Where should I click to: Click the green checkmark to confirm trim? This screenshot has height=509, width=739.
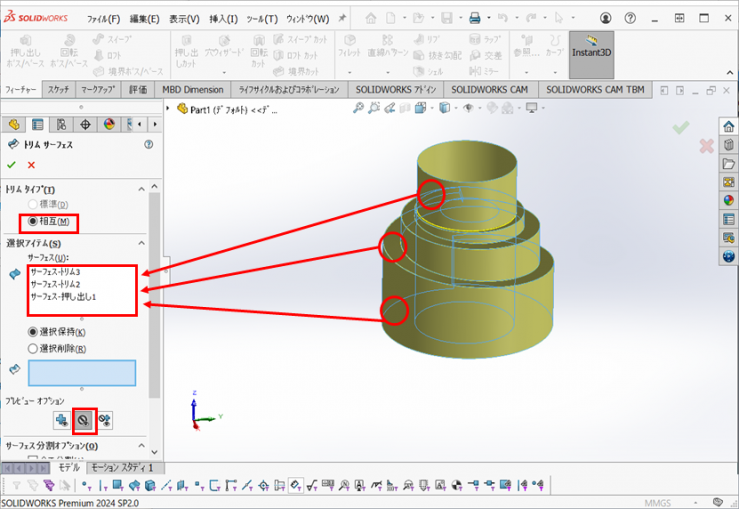tap(12, 165)
